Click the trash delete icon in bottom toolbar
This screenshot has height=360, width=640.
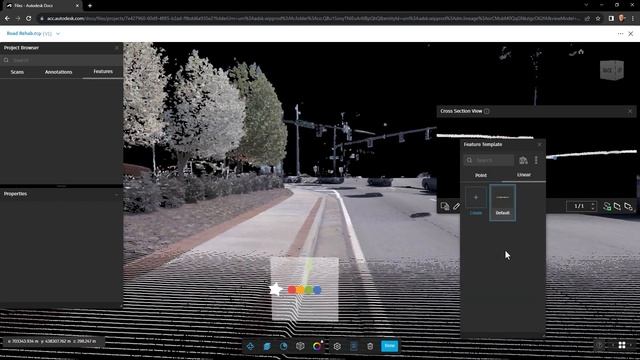click(x=370, y=346)
